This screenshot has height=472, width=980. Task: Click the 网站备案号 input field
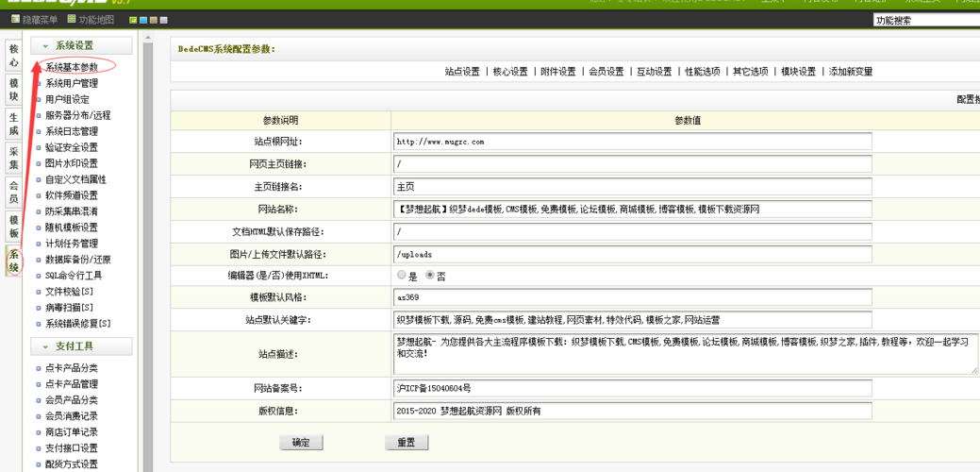pyautogui.click(x=633, y=388)
